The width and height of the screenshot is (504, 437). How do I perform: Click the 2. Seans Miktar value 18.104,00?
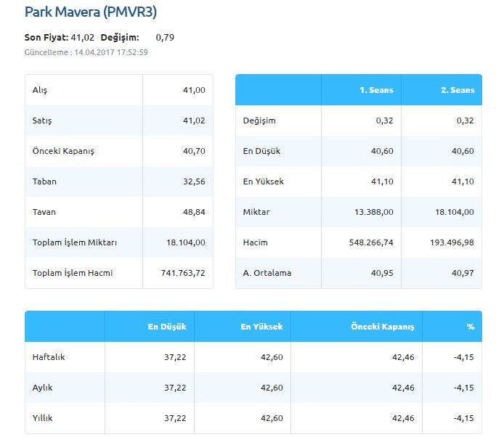click(x=455, y=212)
